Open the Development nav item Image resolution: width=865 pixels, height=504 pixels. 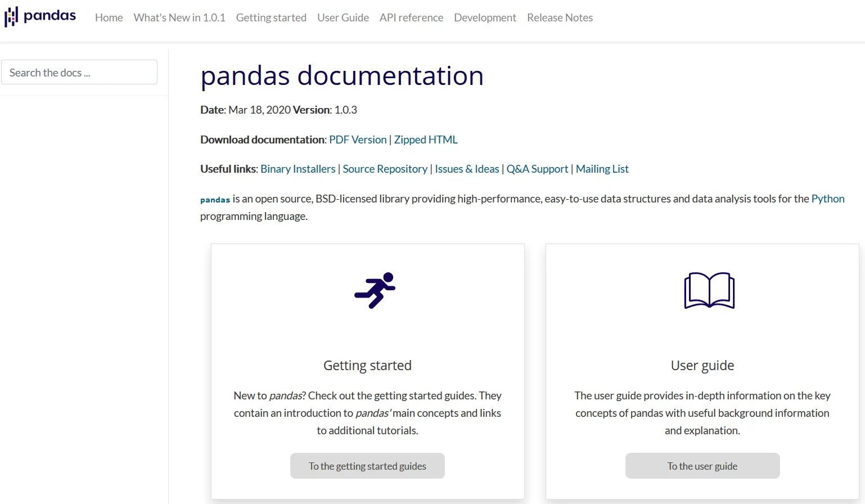pos(485,17)
